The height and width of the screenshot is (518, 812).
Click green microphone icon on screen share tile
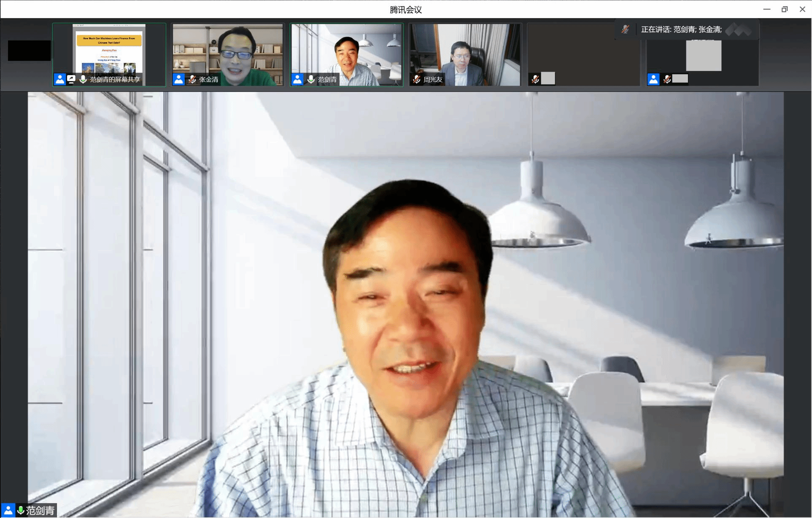83,79
